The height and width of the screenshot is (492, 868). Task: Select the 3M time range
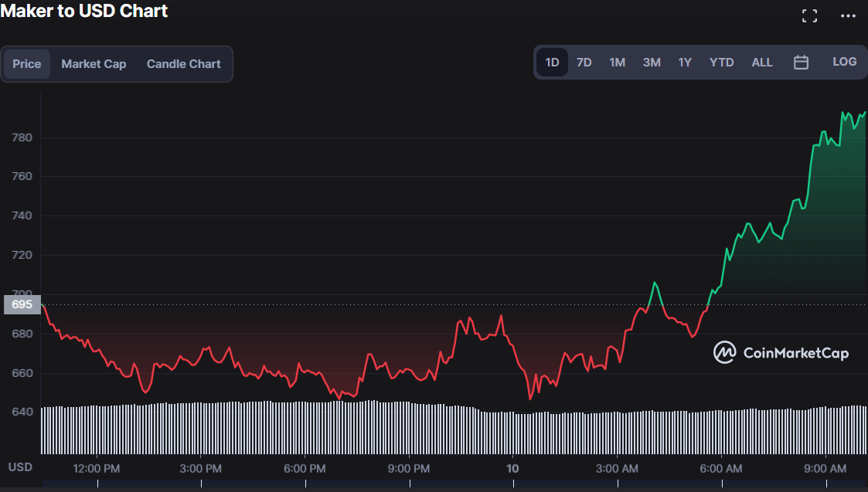coord(652,63)
